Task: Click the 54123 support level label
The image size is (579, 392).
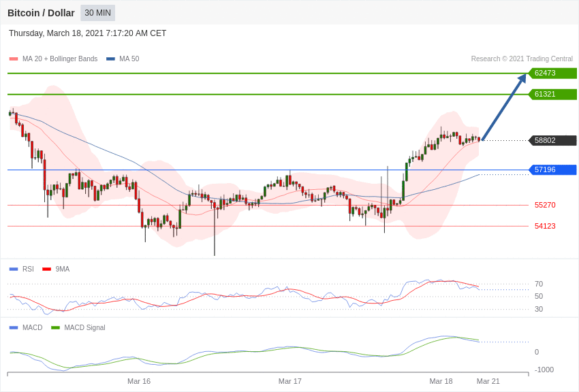Action: (545, 226)
